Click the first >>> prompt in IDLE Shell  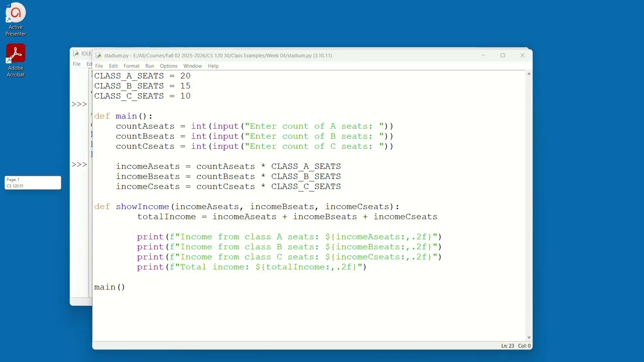click(x=79, y=104)
